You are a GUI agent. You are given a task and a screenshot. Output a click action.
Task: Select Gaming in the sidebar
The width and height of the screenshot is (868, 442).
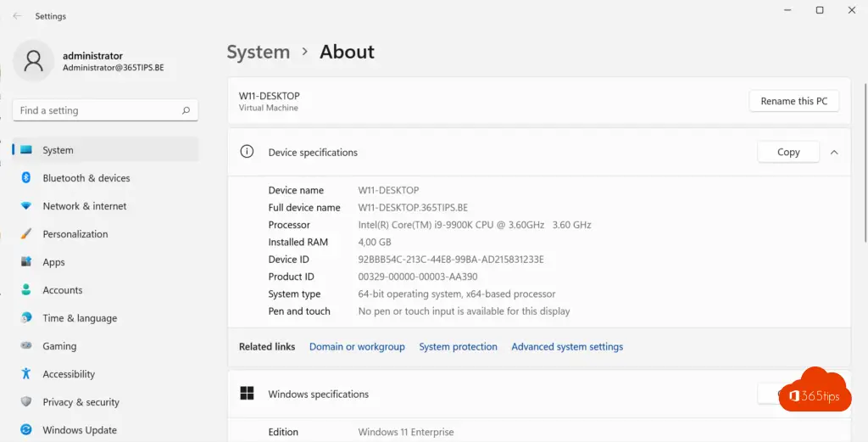click(105, 345)
